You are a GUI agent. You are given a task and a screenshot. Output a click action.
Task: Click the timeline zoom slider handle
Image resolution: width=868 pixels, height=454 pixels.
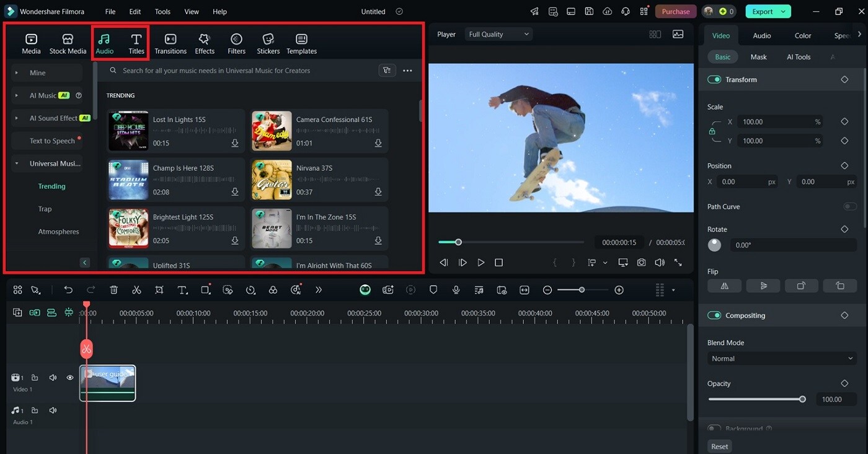tap(582, 290)
